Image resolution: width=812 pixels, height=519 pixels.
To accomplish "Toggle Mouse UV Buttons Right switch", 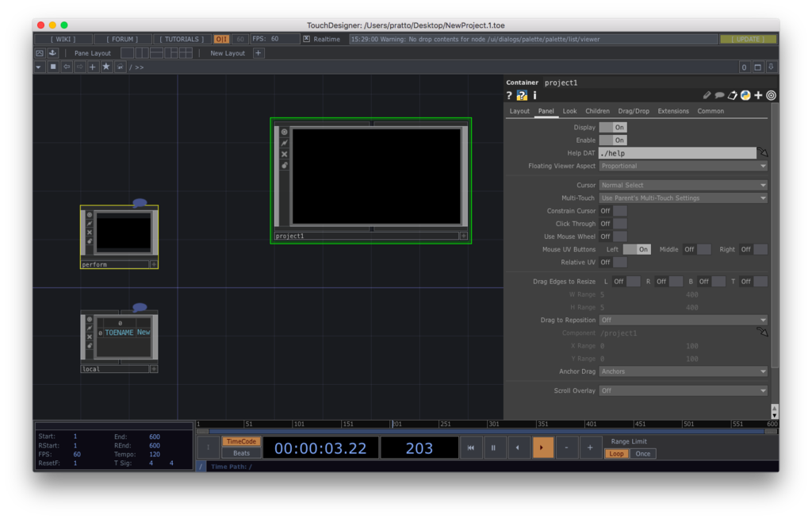I will (753, 249).
